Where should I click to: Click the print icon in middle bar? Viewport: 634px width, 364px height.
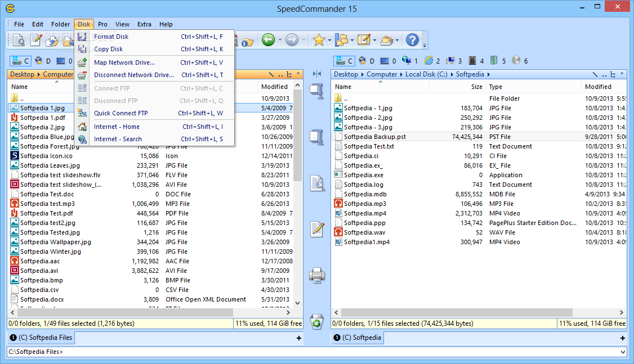tap(317, 276)
